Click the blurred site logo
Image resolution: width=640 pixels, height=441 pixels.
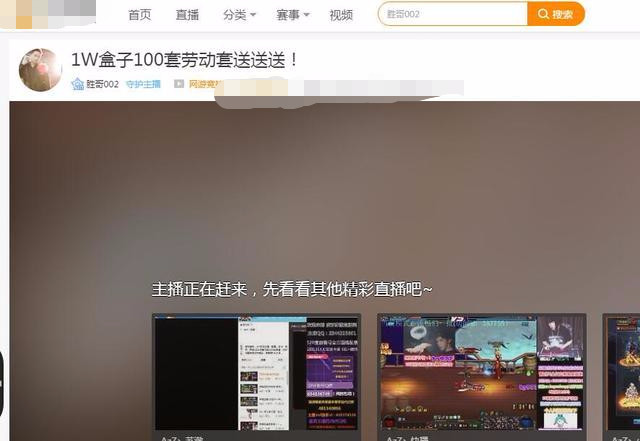pyautogui.click(x=48, y=14)
